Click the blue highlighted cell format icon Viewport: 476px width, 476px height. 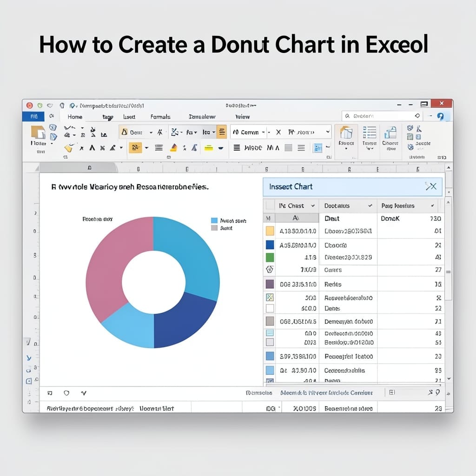[x=317, y=148]
